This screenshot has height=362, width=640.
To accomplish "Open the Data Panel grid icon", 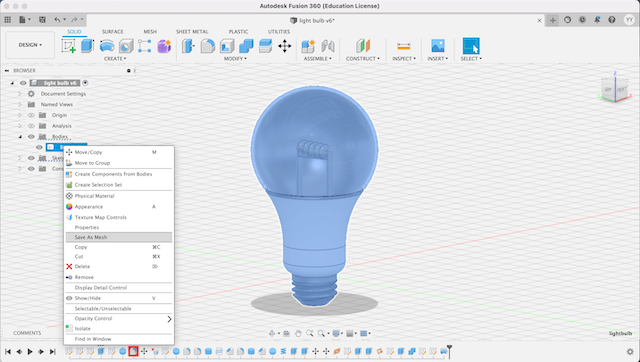I will (8, 20).
